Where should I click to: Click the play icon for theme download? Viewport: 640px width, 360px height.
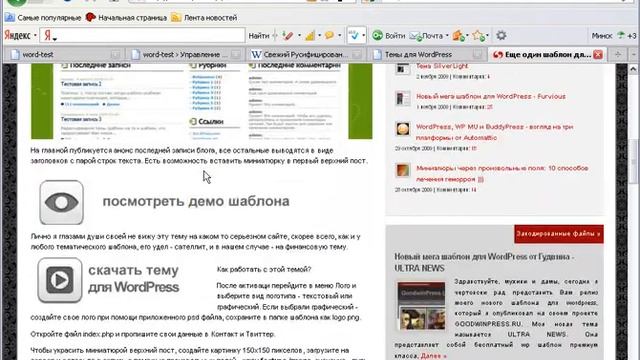[60, 280]
